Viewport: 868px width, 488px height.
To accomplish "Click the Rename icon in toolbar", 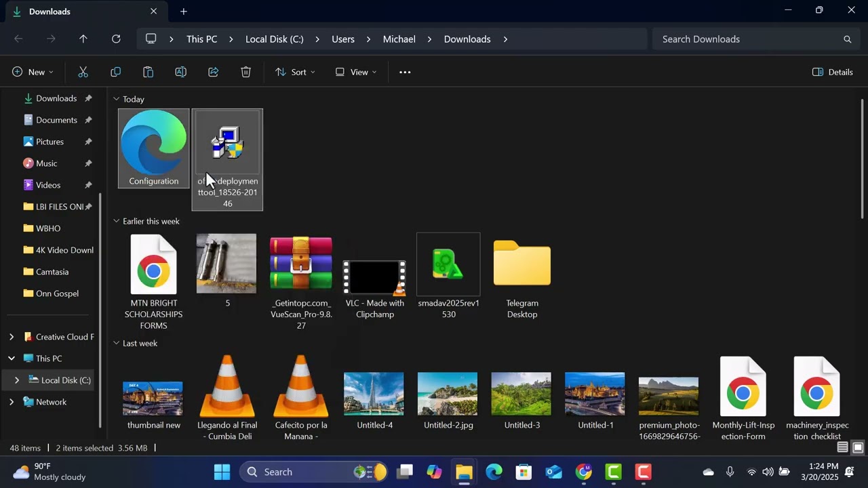I will [x=181, y=72].
